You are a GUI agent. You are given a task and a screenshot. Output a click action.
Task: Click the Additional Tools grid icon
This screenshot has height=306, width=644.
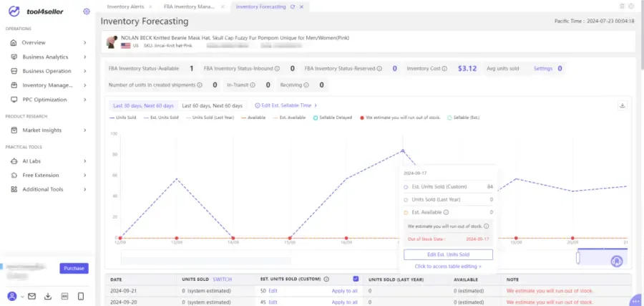point(14,189)
